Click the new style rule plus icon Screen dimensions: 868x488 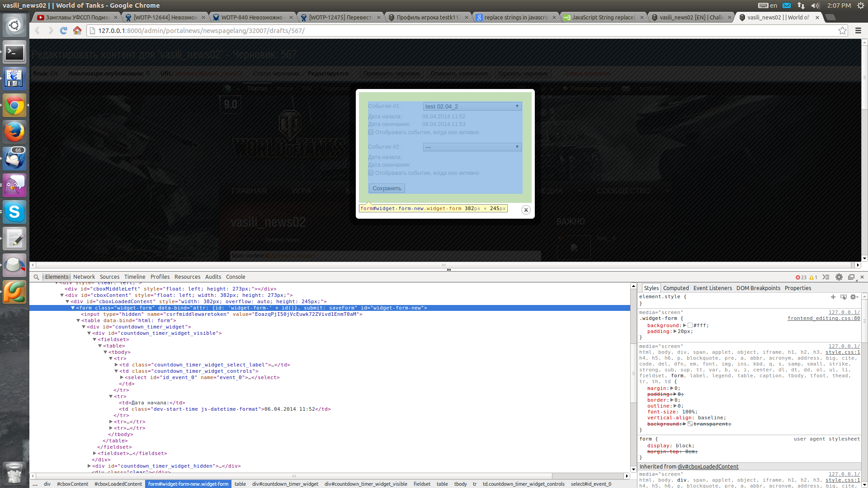click(x=833, y=297)
